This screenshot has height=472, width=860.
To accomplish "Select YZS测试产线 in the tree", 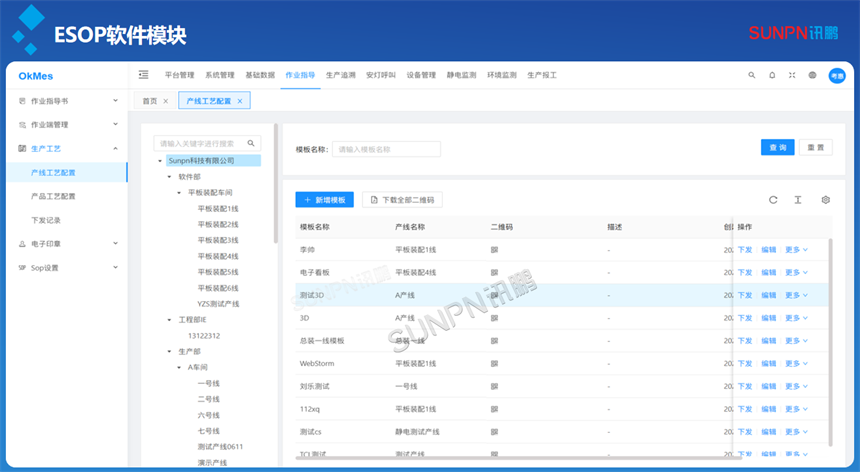I will coord(218,304).
